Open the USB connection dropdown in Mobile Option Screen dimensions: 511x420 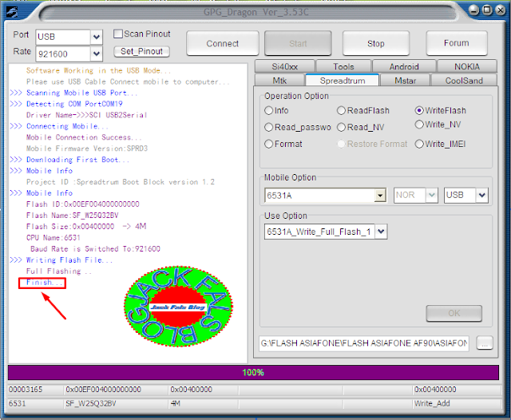(481, 195)
